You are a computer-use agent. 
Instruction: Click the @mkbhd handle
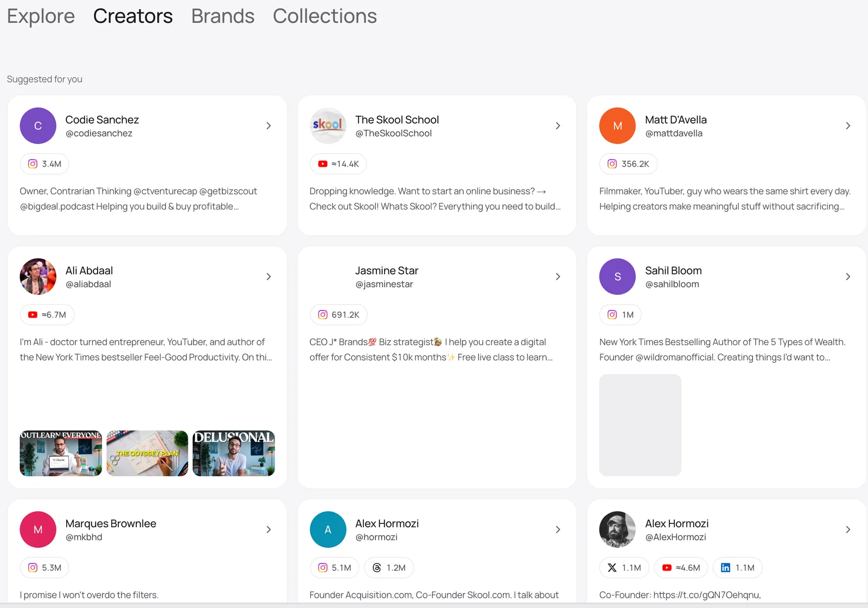click(84, 537)
